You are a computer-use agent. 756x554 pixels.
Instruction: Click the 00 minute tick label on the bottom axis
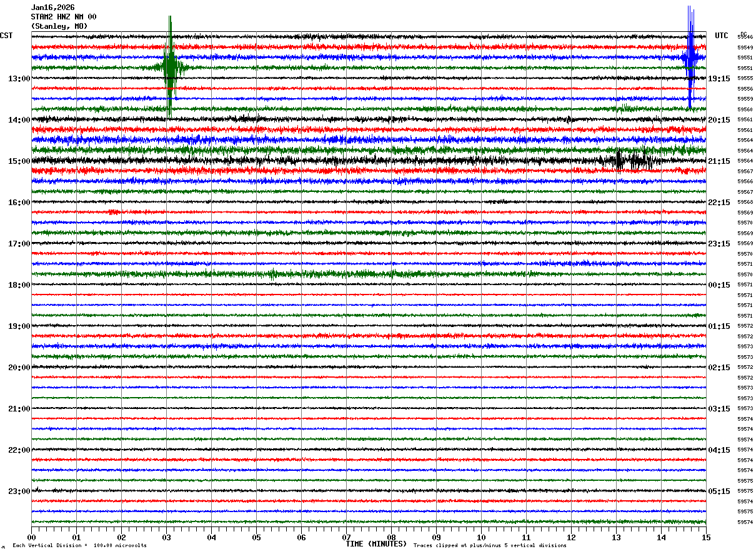31,537
